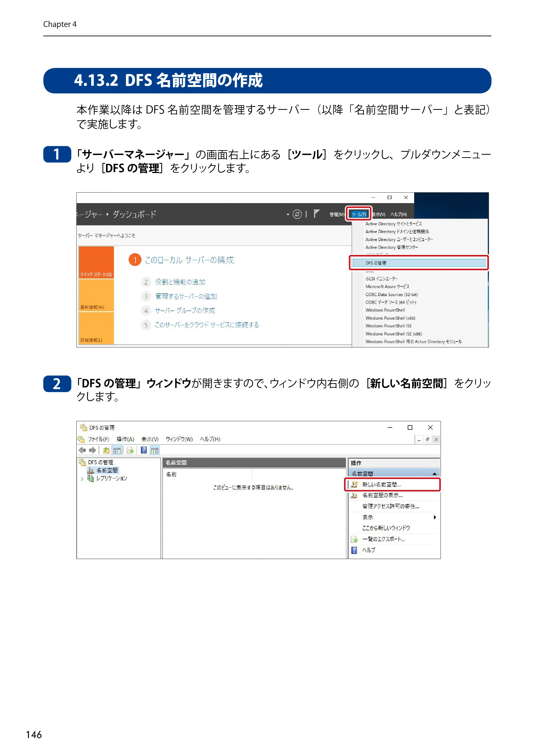Click the Server Manager refresh icon
The image size is (535, 756).
[297, 214]
